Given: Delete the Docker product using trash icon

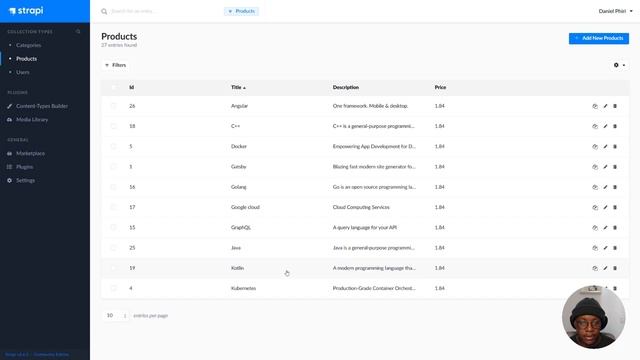Looking at the screenshot, I should point(615,147).
